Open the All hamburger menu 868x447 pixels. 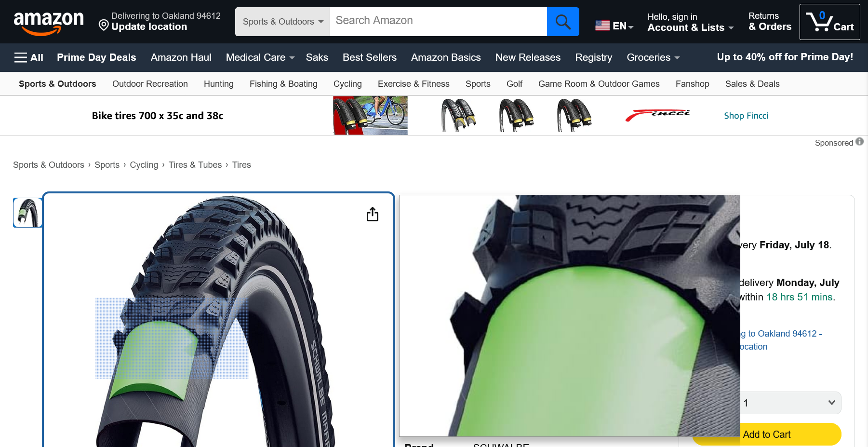point(29,58)
